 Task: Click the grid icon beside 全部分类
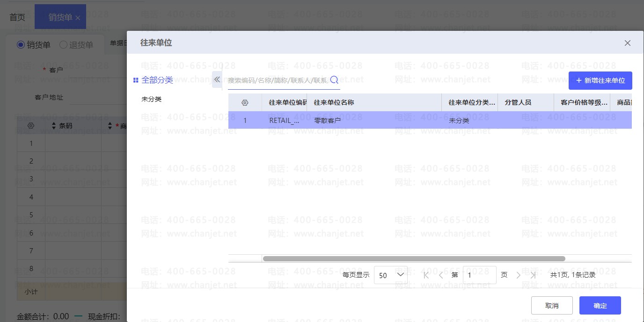(136, 80)
